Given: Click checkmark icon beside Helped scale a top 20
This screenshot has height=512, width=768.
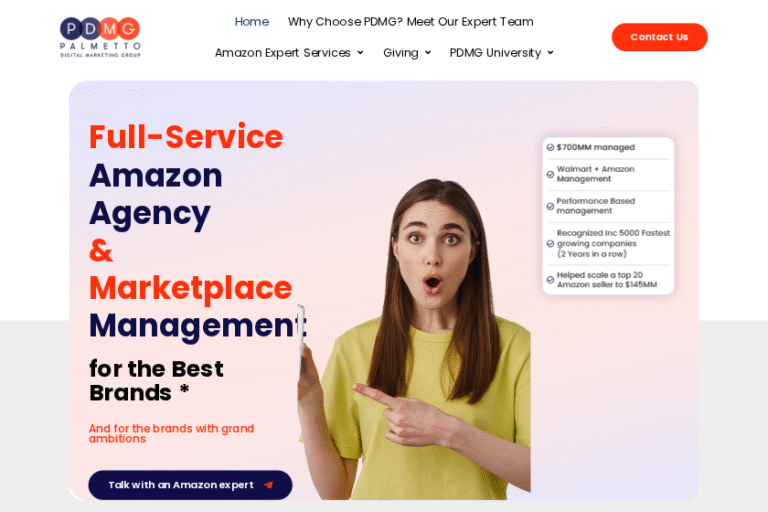Looking at the screenshot, I should (550, 280).
